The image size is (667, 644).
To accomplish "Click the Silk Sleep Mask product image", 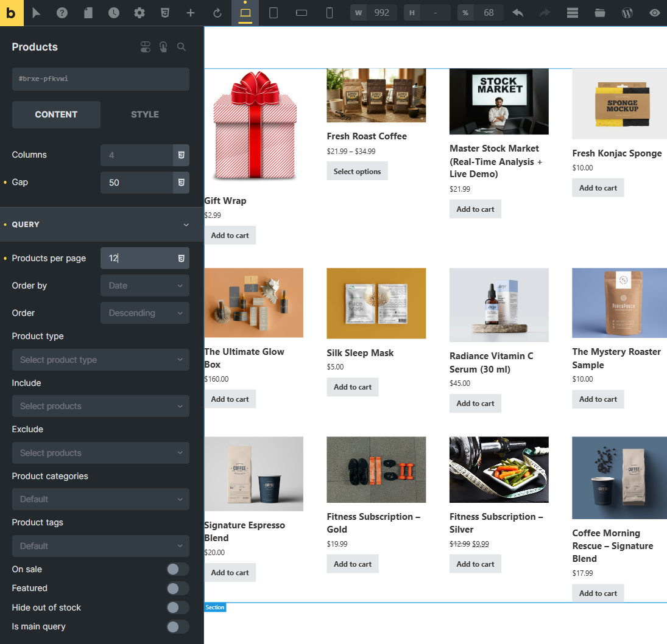I will (x=376, y=303).
